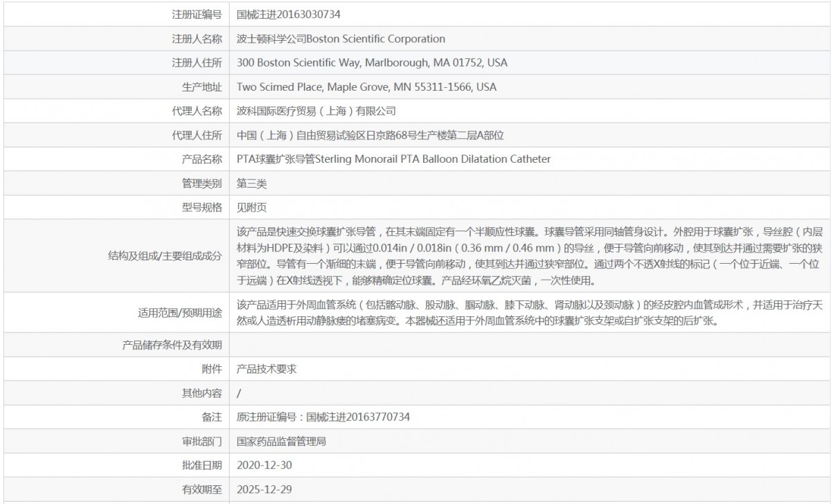This screenshot has width=831, height=504.
Task: Select 波科国际医疗贸易（上海）有限公司 value
Action: 316,111
